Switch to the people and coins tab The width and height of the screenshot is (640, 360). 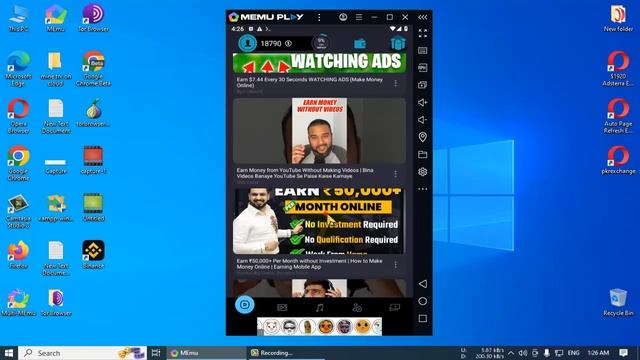click(357, 307)
